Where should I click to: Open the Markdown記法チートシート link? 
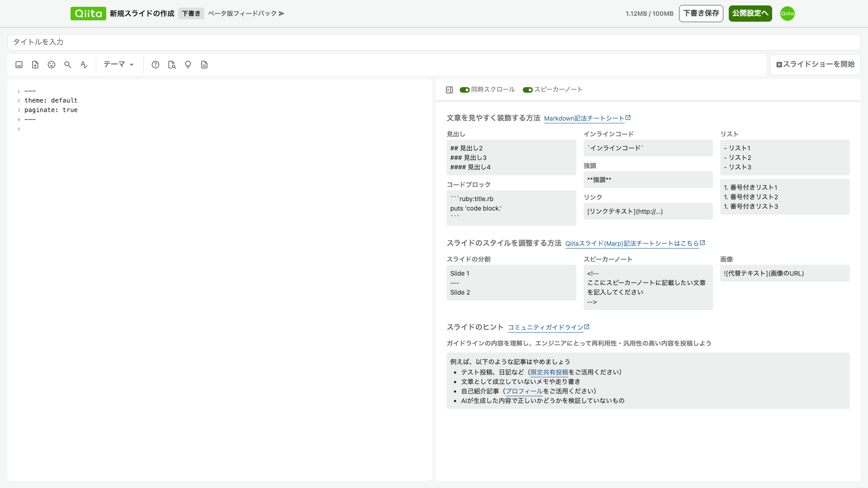pyautogui.click(x=587, y=118)
